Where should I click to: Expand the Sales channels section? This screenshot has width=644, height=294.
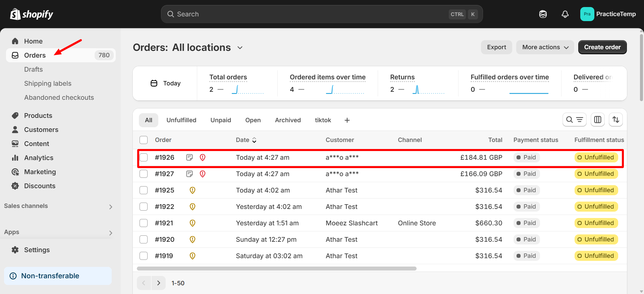pos(111,207)
